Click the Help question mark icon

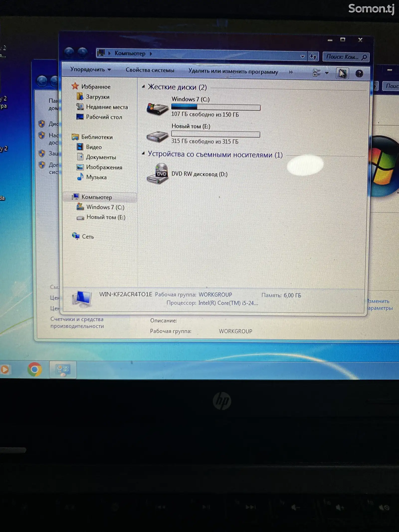click(359, 74)
